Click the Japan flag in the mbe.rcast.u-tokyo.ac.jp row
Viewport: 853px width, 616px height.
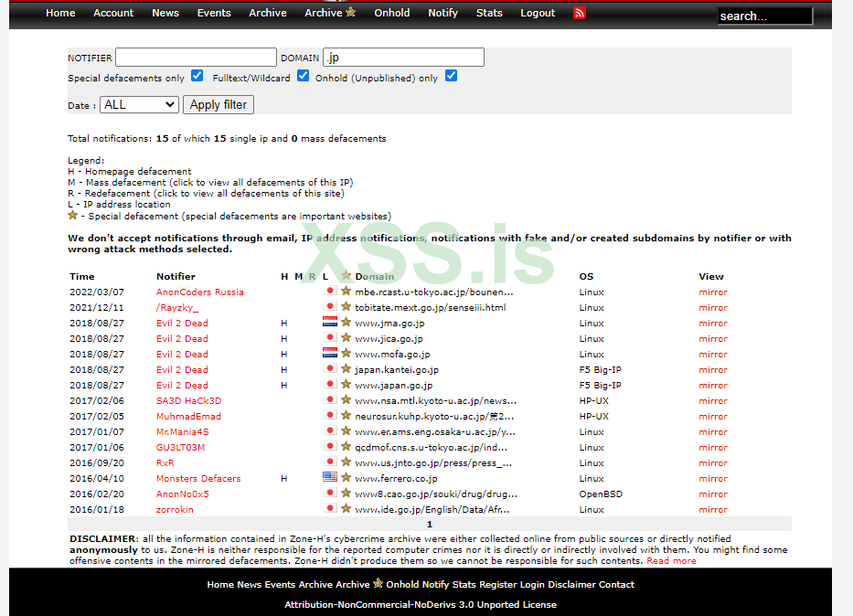[x=330, y=291]
